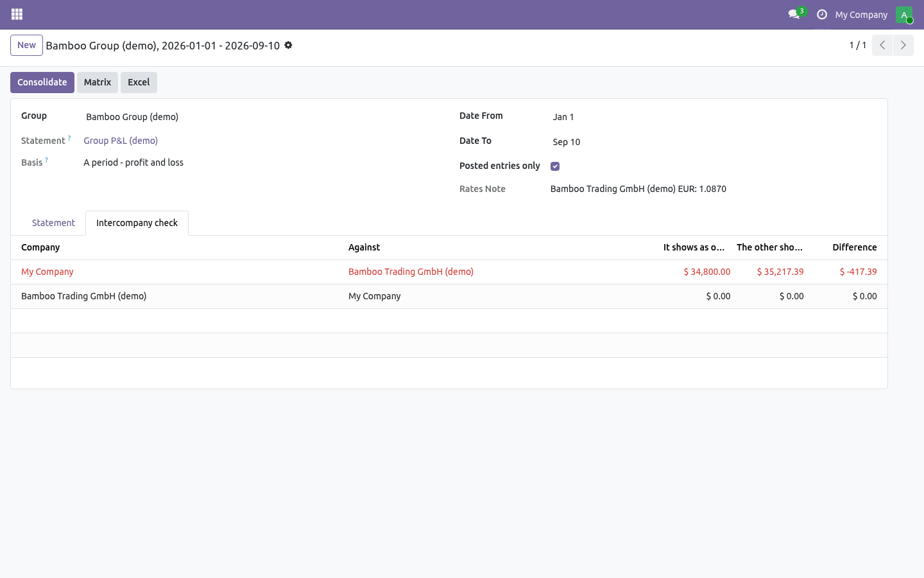Export with the Excel button
The width and height of the screenshot is (924, 578).
point(139,82)
